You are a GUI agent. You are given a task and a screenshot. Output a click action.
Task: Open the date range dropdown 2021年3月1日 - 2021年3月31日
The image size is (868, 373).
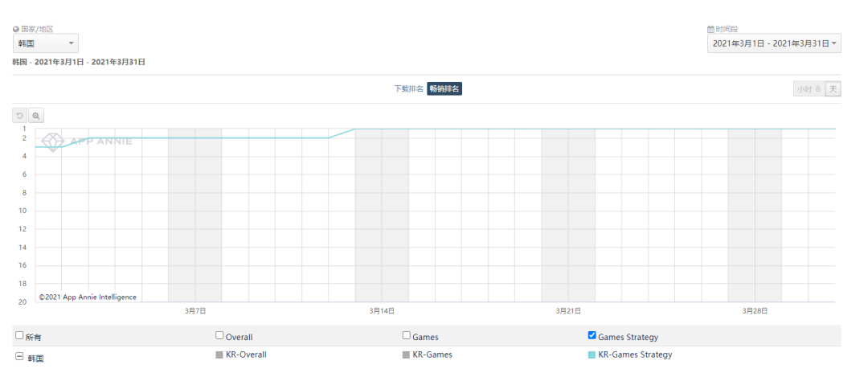point(774,43)
